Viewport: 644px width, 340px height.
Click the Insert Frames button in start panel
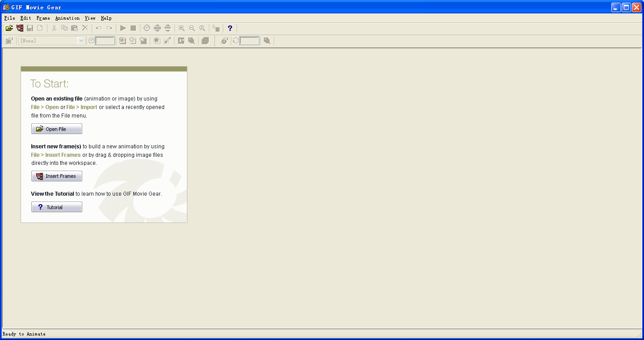pyautogui.click(x=57, y=176)
